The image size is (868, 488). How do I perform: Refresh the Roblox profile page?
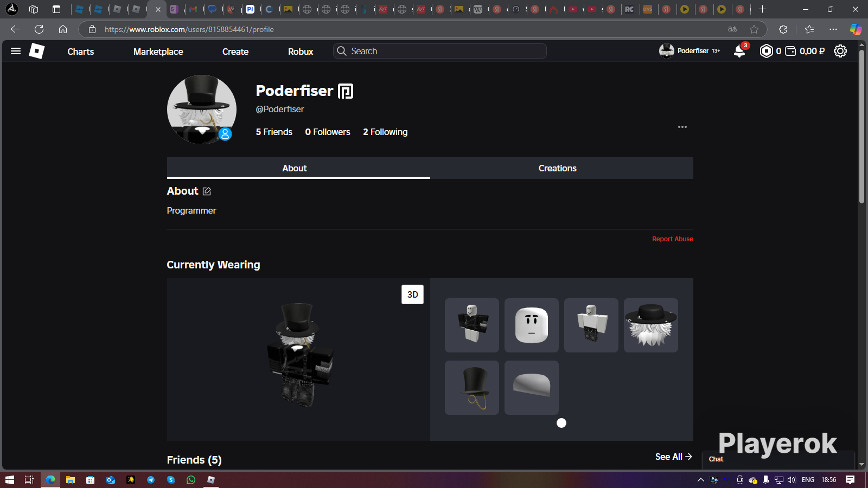pos(39,29)
